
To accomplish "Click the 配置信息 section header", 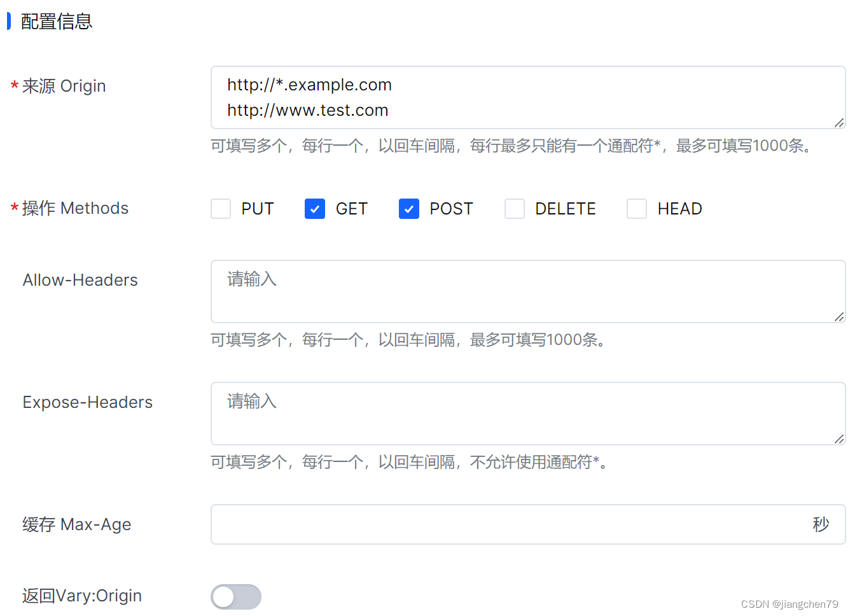I will (x=56, y=21).
